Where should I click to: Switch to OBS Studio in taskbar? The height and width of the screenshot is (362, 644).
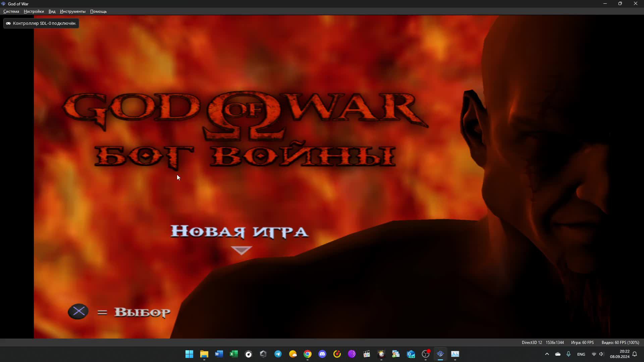(426, 354)
